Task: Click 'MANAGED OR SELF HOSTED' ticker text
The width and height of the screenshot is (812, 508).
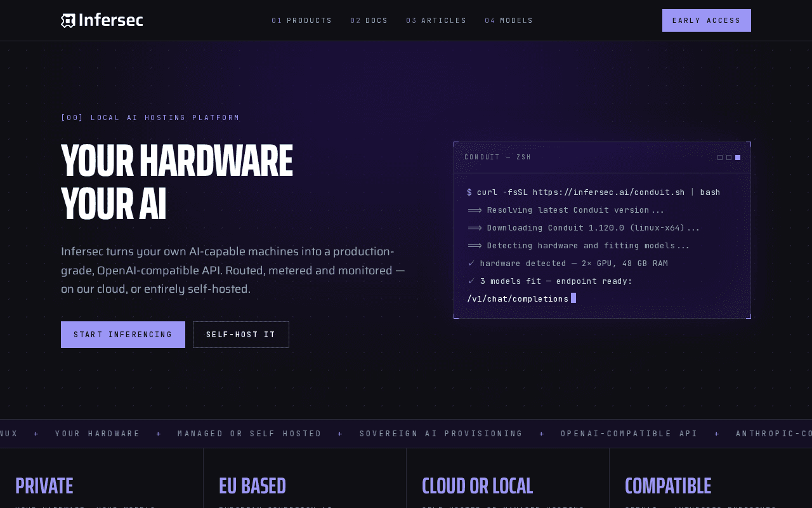Action: (x=250, y=434)
